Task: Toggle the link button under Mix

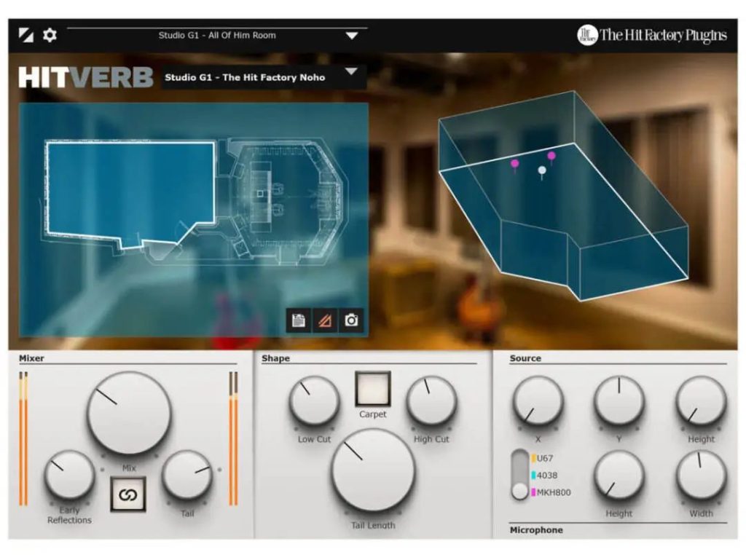Action: tap(128, 494)
